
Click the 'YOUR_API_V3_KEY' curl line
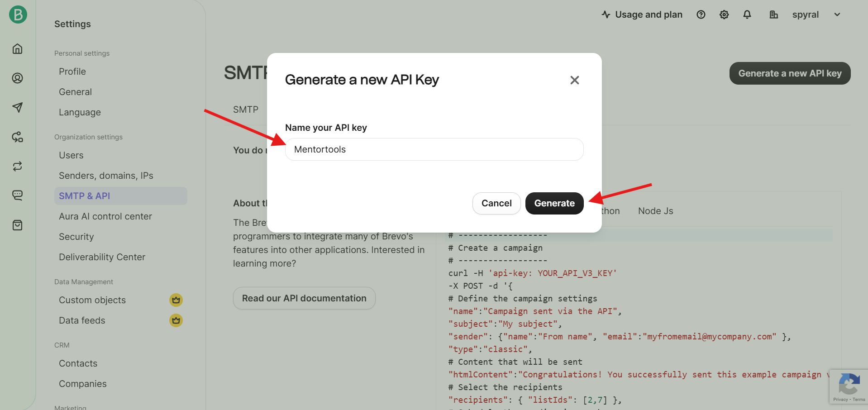pyautogui.click(x=533, y=273)
